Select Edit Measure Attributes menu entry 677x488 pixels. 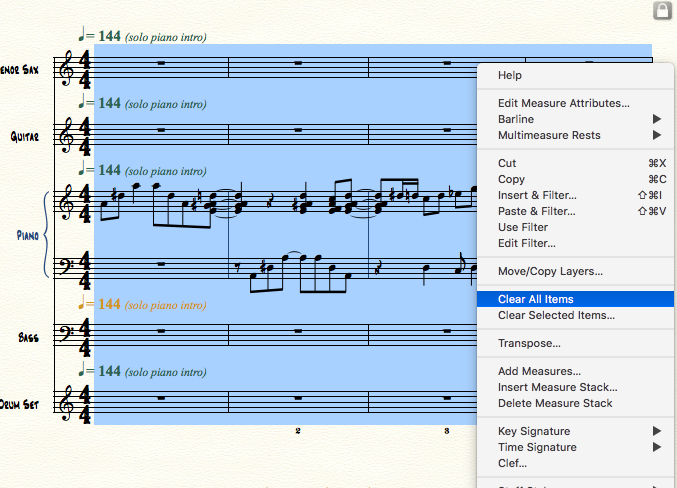coord(564,103)
